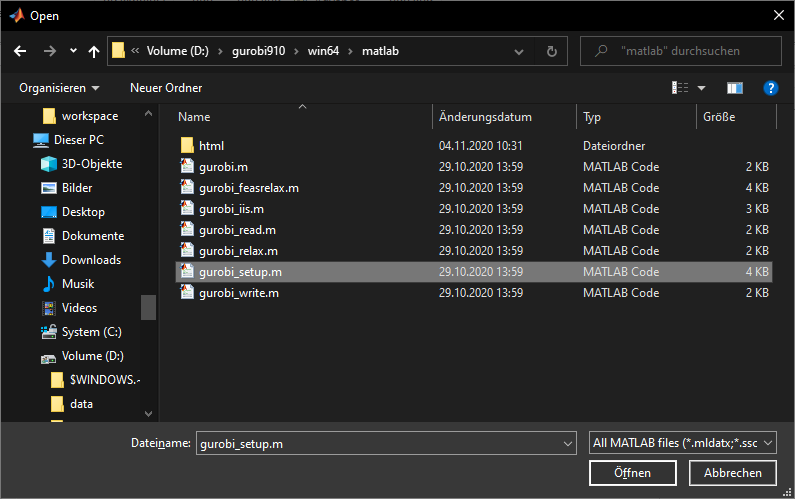Select gurobi_feasrelax.m file icon
The width and height of the screenshot is (795, 499).
pos(187,187)
